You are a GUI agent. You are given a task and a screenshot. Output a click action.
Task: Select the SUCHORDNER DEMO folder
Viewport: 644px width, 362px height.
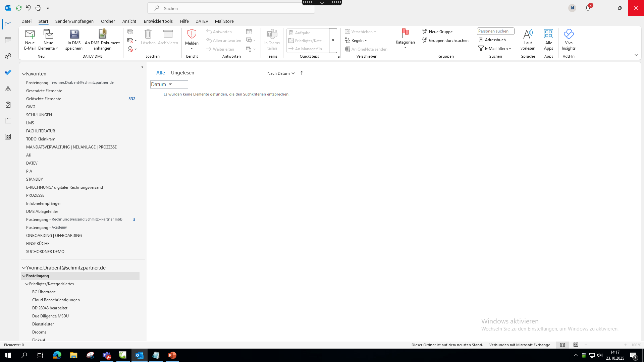[x=80, y=252]
